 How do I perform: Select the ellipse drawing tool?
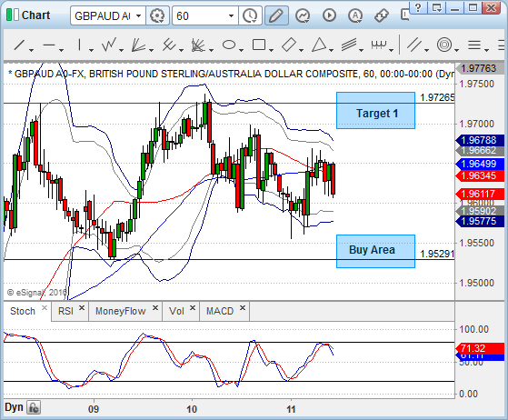tap(229, 45)
